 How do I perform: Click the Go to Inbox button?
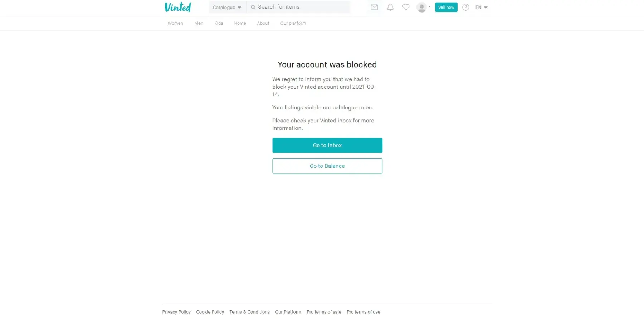click(x=327, y=145)
